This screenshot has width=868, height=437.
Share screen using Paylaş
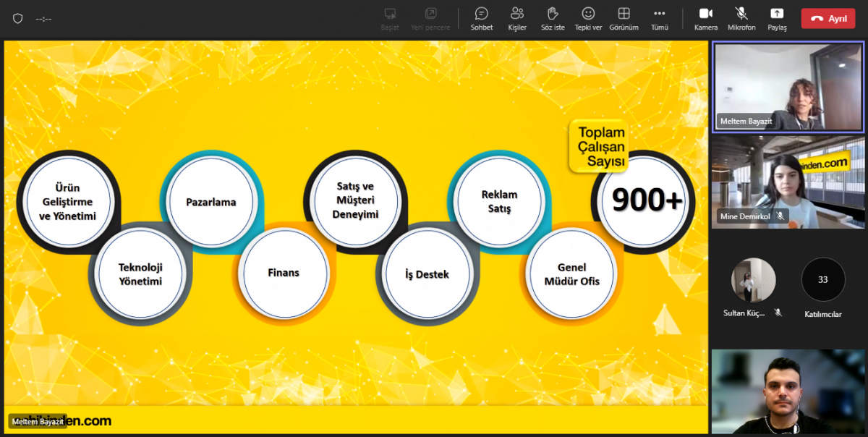777,19
